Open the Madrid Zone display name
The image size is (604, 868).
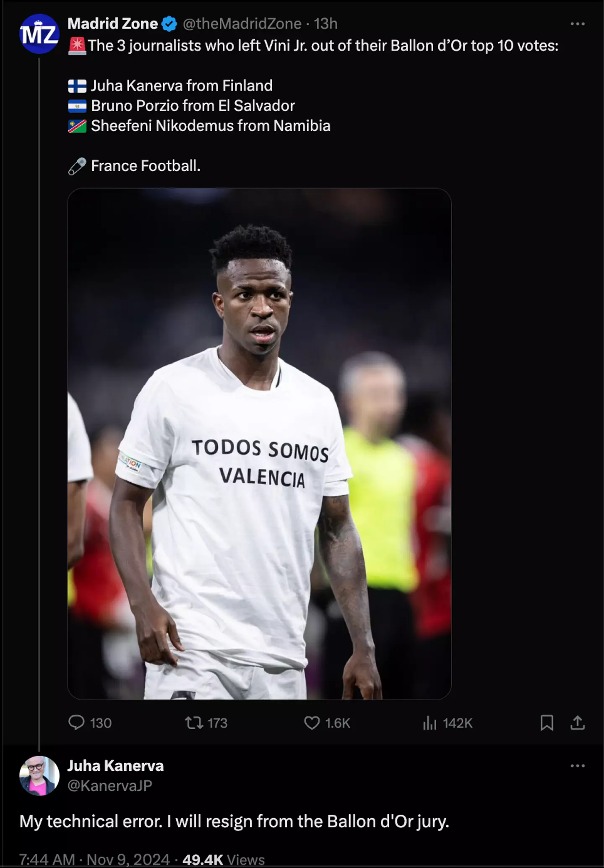pos(112,24)
